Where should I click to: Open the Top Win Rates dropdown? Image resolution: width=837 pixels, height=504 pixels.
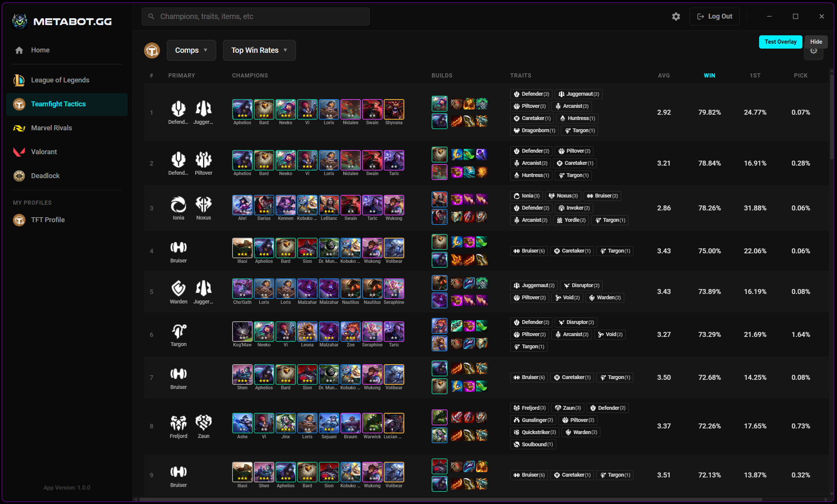259,50
